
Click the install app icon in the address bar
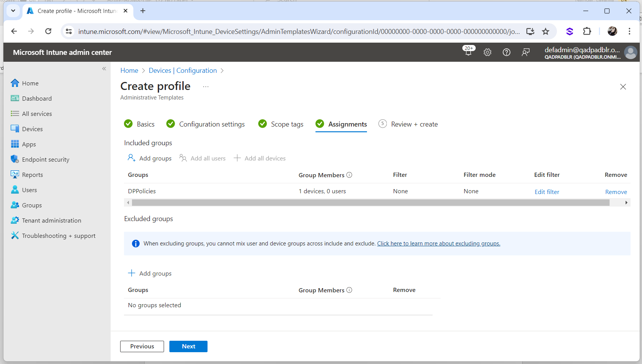click(530, 31)
